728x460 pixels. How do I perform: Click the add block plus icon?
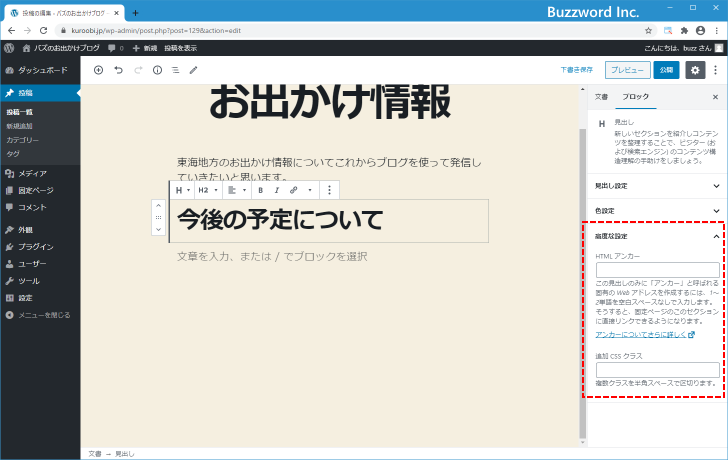pos(98,70)
